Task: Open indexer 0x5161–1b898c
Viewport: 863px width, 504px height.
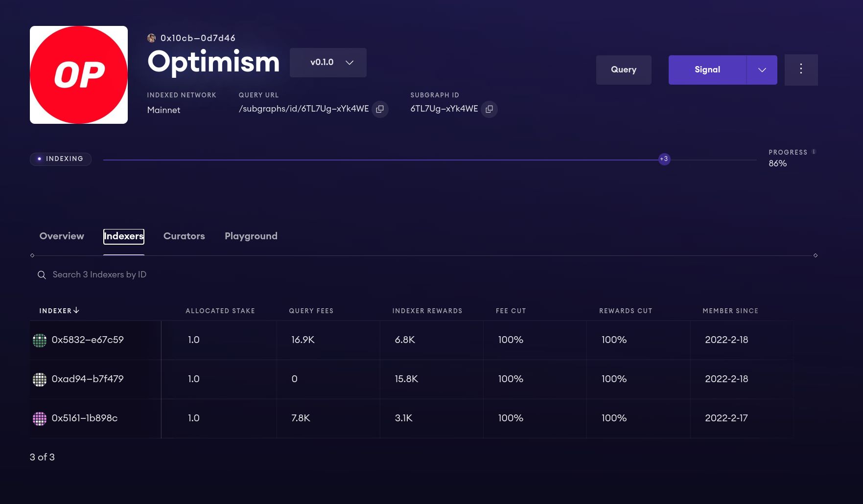Action: [x=85, y=418]
